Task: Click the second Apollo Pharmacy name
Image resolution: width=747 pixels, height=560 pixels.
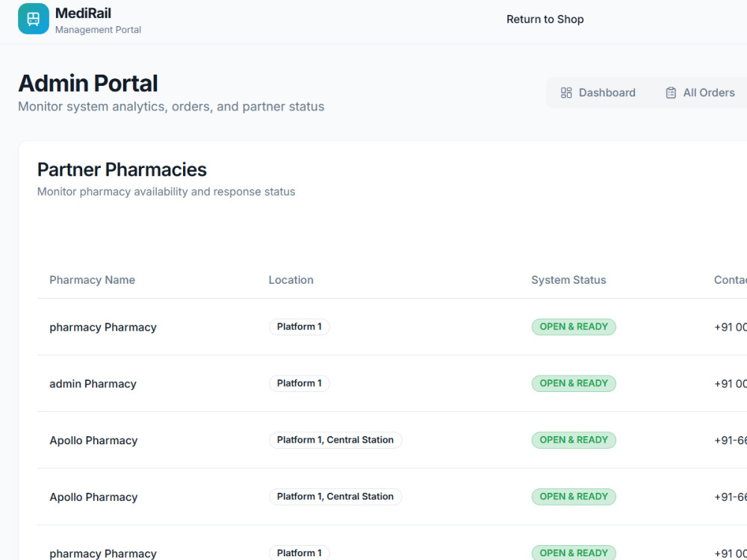Action: pyautogui.click(x=93, y=497)
